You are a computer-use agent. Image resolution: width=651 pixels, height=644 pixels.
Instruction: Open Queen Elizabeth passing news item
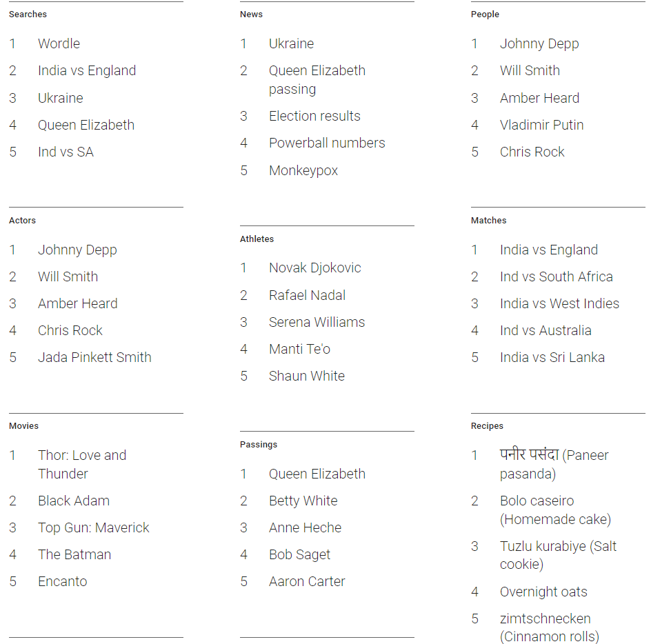coord(317,80)
